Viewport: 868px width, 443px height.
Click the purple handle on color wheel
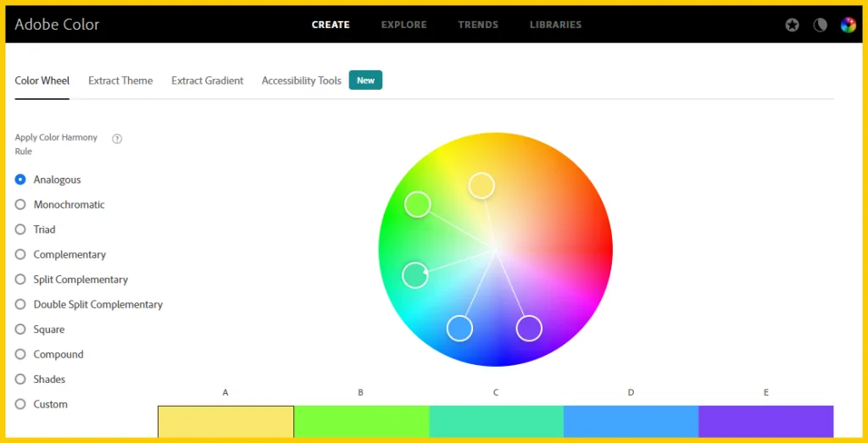point(529,329)
